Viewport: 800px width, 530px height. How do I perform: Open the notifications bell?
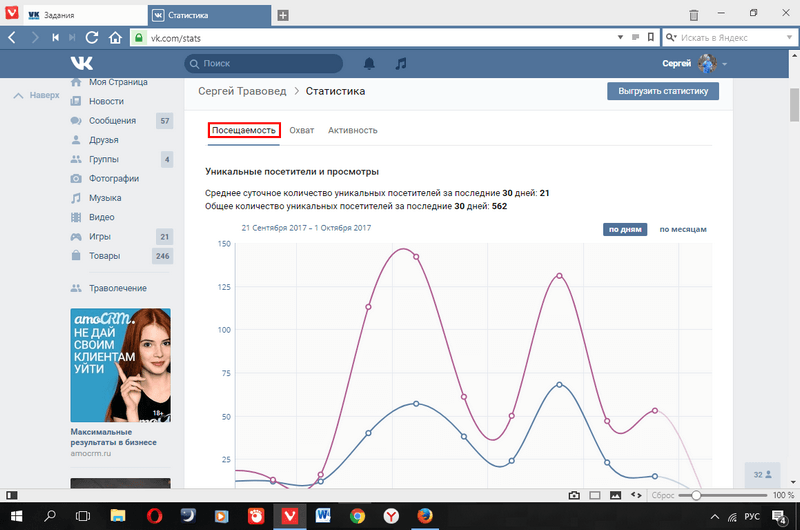[369, 63]
